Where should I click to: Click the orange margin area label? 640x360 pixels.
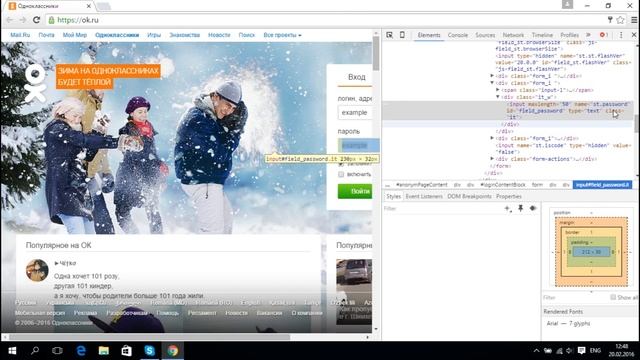(x=567, y=223)
